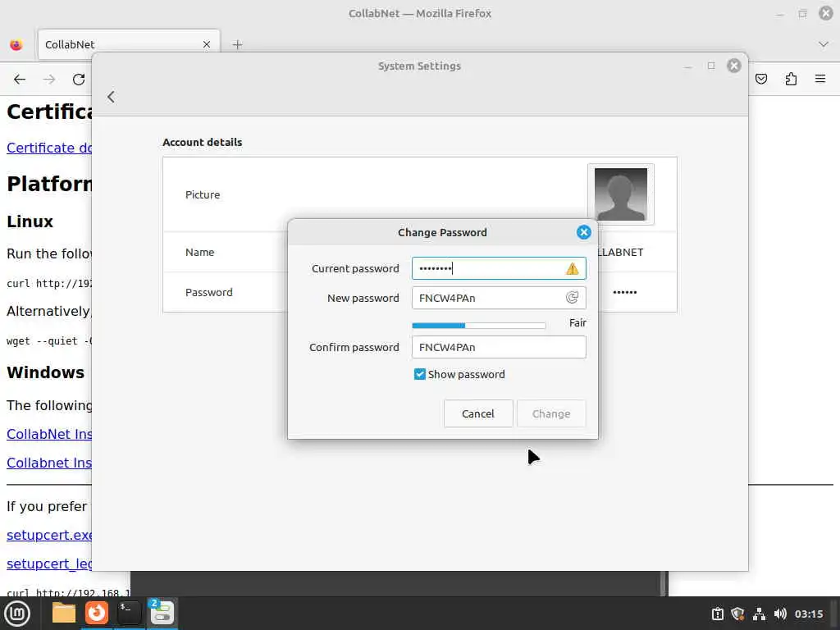Open the Firefox extensions icon
840x630 pixels.
pos(791,80)
